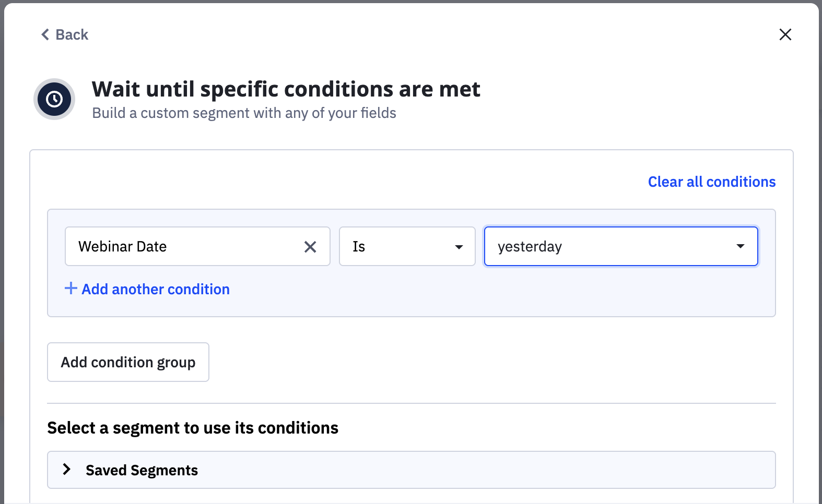Click the 'Is' dropdown caret arrow
The width and height of the screenshot is (822, 504).
point(459,247)
